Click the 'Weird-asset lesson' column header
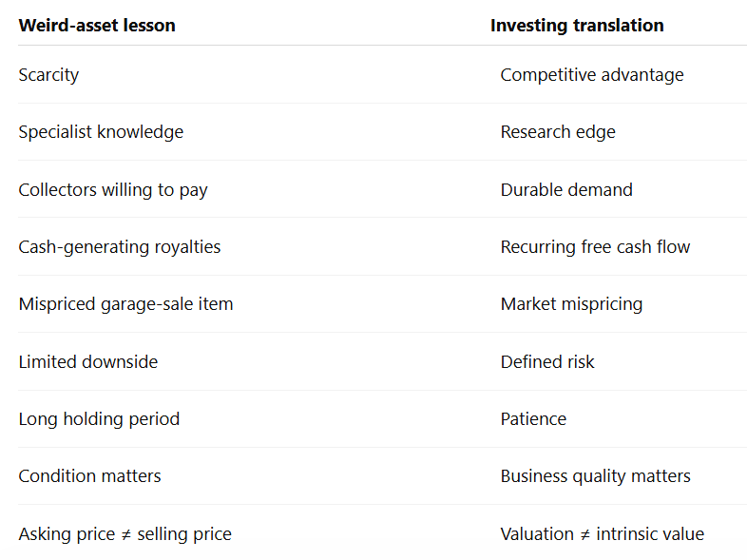This screenshot has width=747, height=560. click(x=97, y=26)
